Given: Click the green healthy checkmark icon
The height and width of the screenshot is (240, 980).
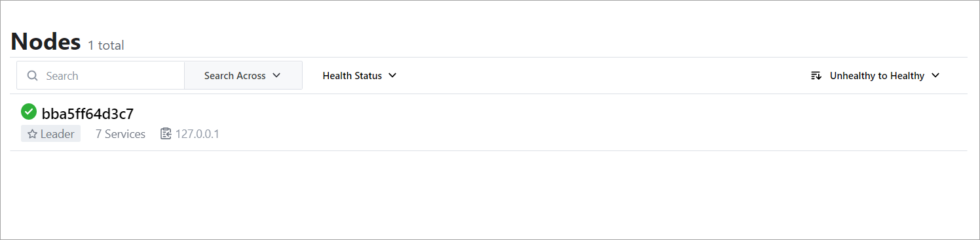Looking at the screenshot, I should 29,112.
